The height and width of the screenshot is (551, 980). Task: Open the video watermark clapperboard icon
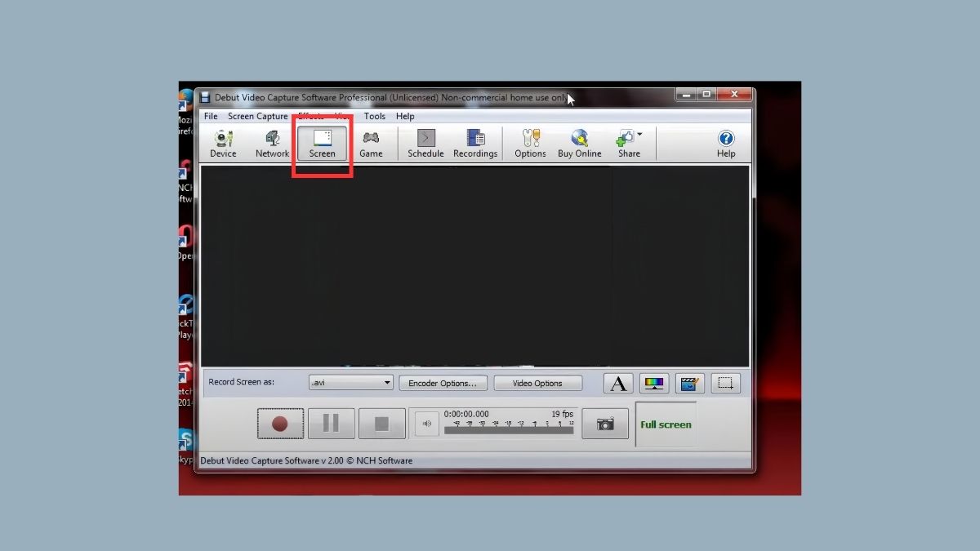(x=689, y=383)
